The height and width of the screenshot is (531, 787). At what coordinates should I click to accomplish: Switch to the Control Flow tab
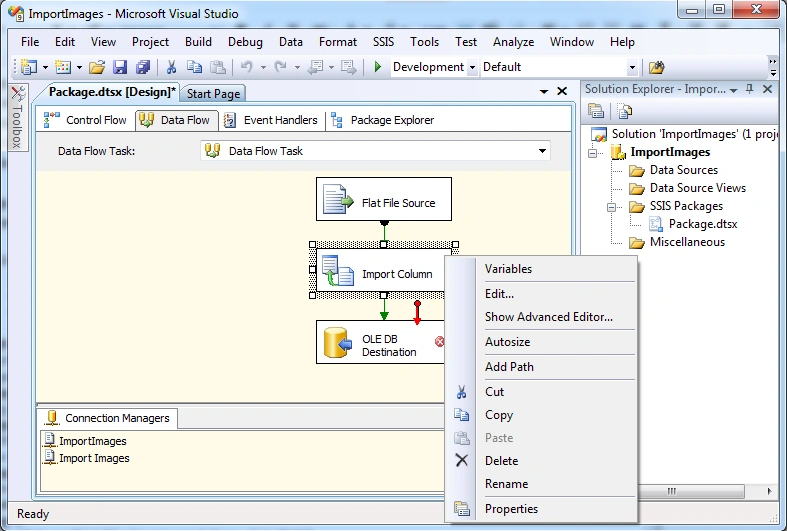[85, 120]
